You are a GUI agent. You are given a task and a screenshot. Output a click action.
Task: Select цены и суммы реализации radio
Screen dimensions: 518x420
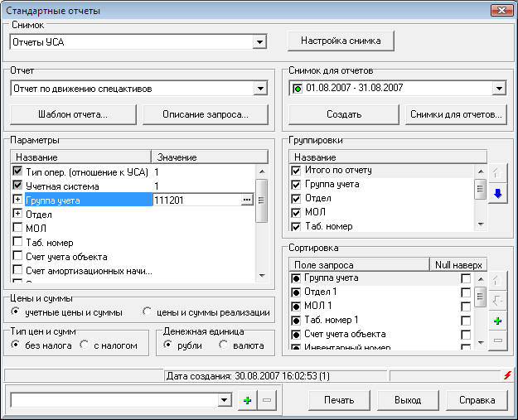pyautogui.click(x=147, y=311)
